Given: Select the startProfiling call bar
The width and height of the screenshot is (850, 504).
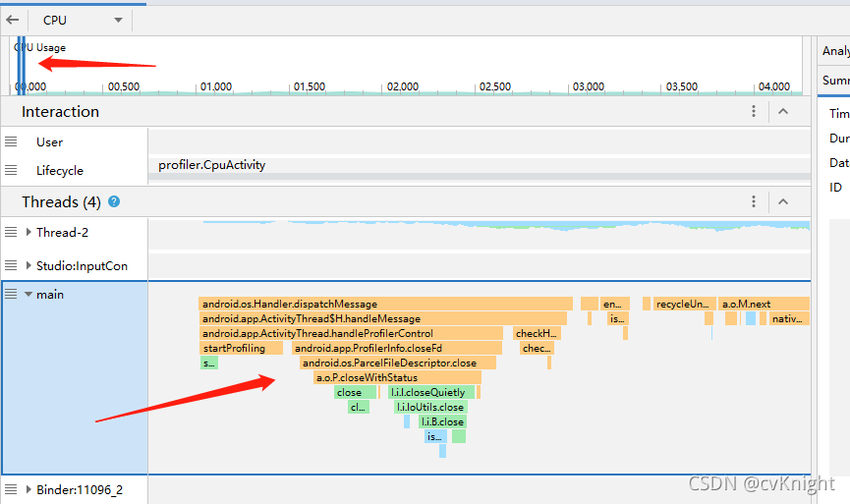Looking at the screenshot, I should [x=241, y=348].
